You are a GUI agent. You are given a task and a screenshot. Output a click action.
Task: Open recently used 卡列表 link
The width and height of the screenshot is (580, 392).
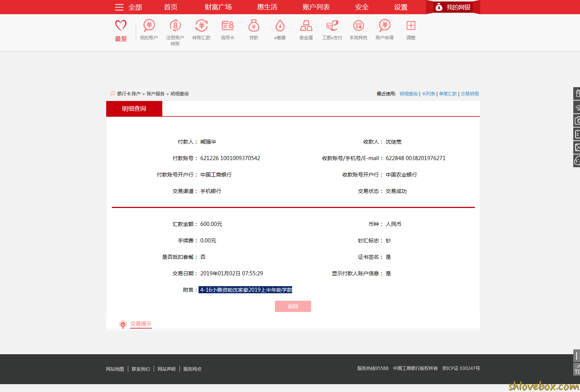pyautogui.click(x=428, y=94)
